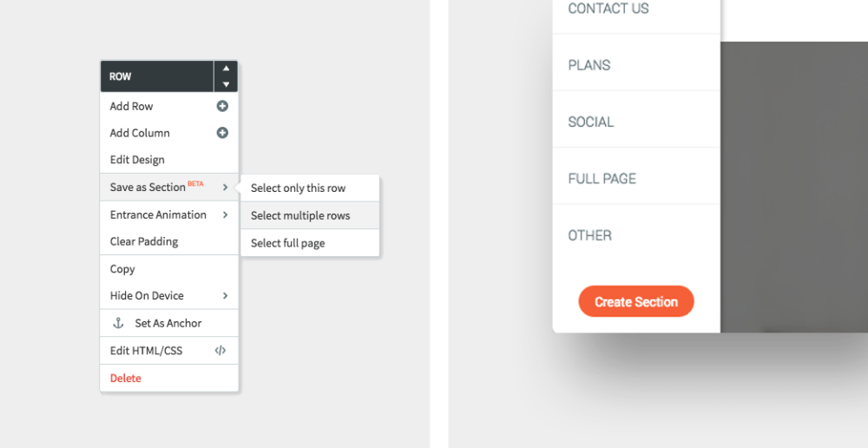Move row down with the down arrow
This screenshot has width=868, height=448.
pyautogui.click(x=226, y=84)
